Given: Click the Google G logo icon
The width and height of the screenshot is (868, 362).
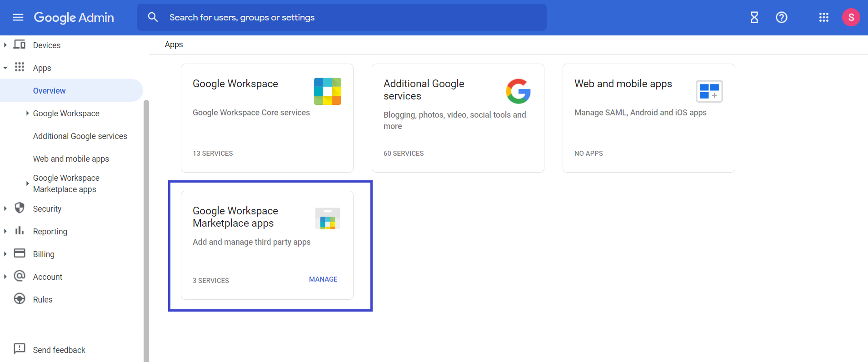Looking at the screenshot, I should point(518,91).
